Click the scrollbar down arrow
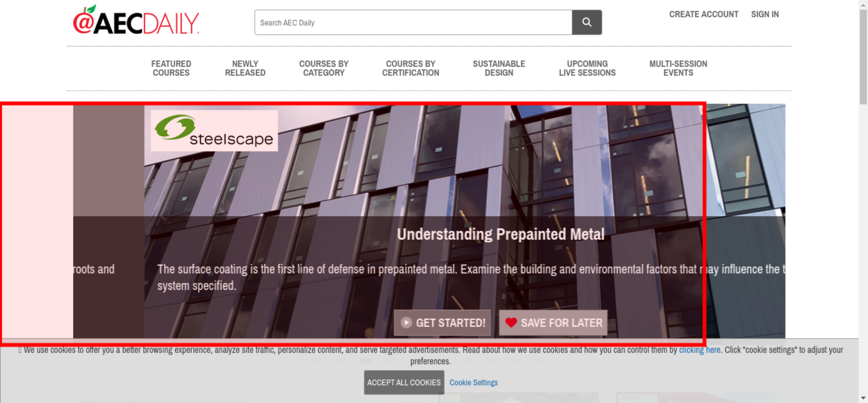The height and width of the screenshot is (403, 868). (x=863, y=398)
